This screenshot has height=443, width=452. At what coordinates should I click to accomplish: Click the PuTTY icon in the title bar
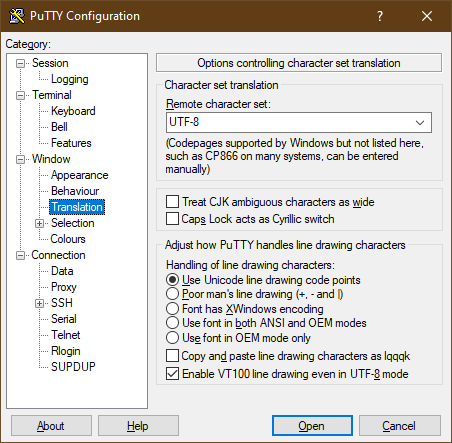tap(17, 16)
